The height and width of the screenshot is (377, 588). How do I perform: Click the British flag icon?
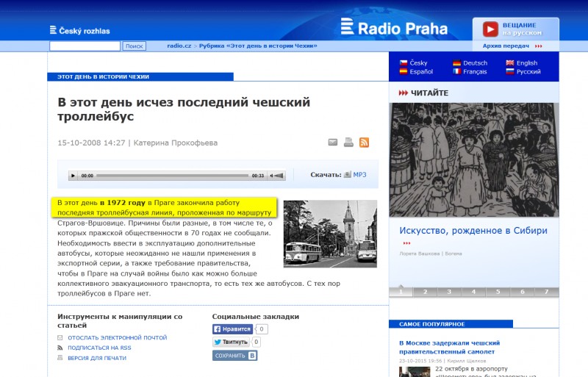click(509, 63)
